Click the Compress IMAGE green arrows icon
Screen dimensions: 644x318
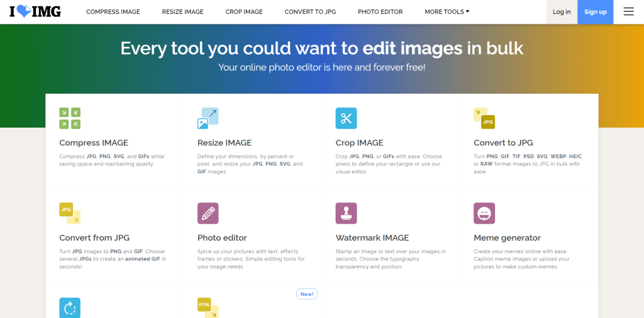click(70, 118)
